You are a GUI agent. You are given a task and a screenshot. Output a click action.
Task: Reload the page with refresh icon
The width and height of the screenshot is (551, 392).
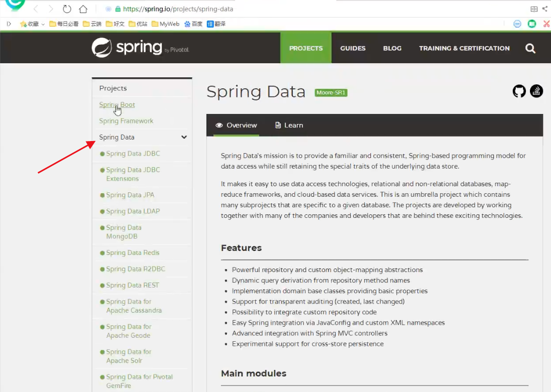pyautogui.click(x=67, y=9)
